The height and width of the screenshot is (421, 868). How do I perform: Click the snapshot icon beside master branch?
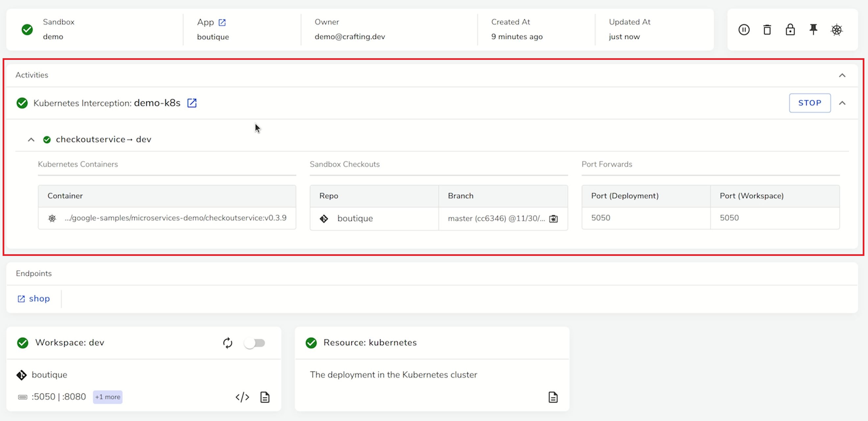tap(553, 219)
